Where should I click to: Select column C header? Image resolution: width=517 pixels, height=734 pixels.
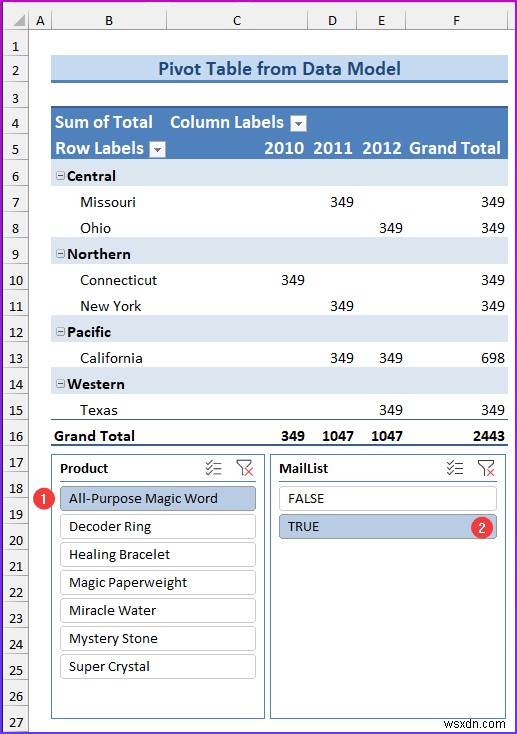[x=237, y=20]
